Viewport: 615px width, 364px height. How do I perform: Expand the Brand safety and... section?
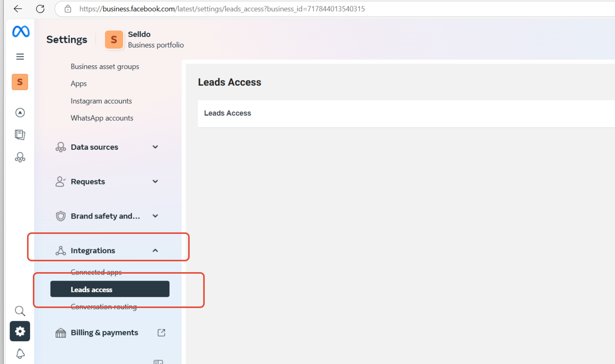(x=105, y=216)
